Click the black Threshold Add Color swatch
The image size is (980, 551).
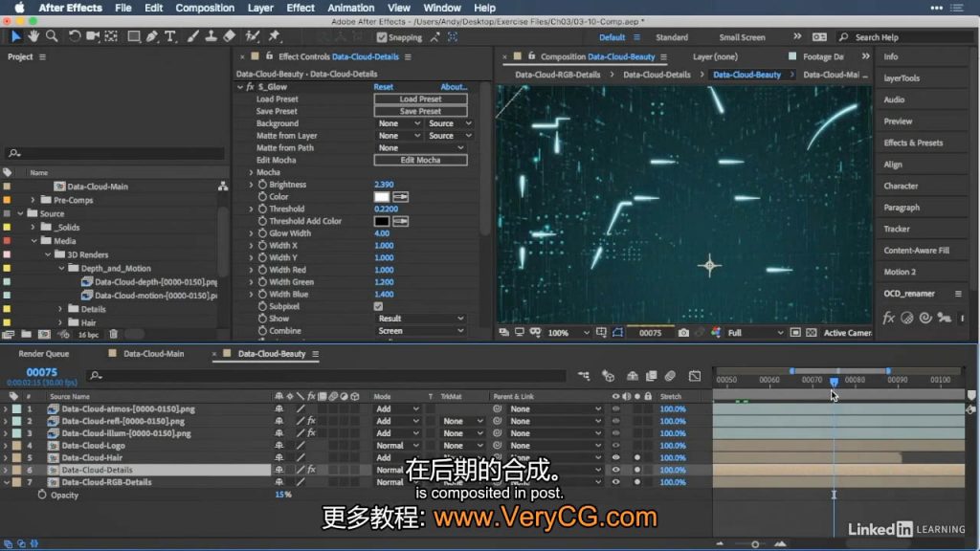pos(381,221)
